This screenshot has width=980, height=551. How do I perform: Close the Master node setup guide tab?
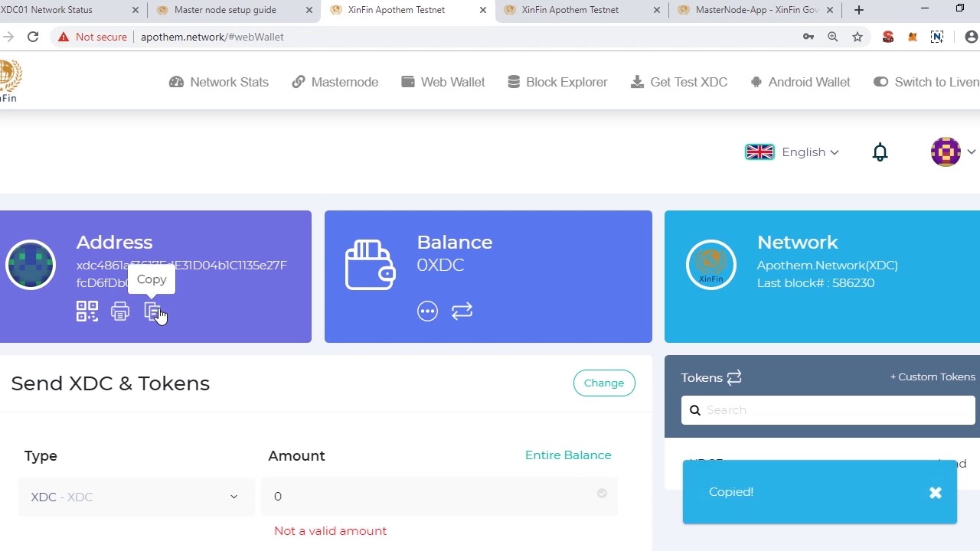click(x=309, y=10)
